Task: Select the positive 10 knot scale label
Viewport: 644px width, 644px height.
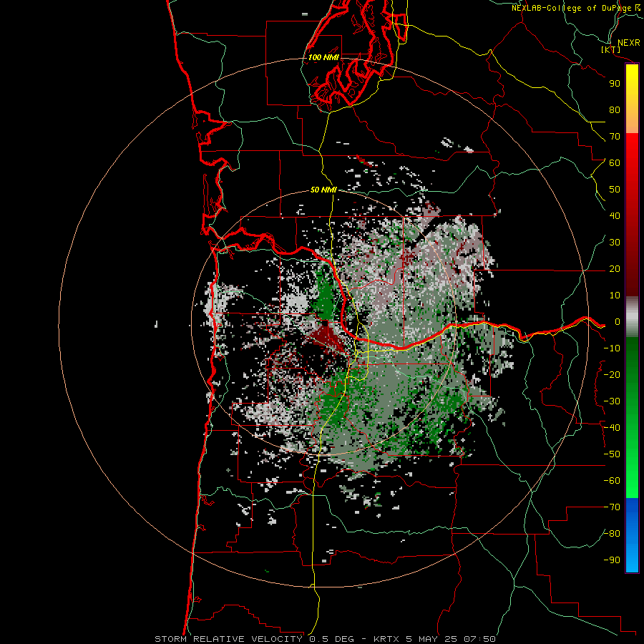Action: (x=615, y=296)
